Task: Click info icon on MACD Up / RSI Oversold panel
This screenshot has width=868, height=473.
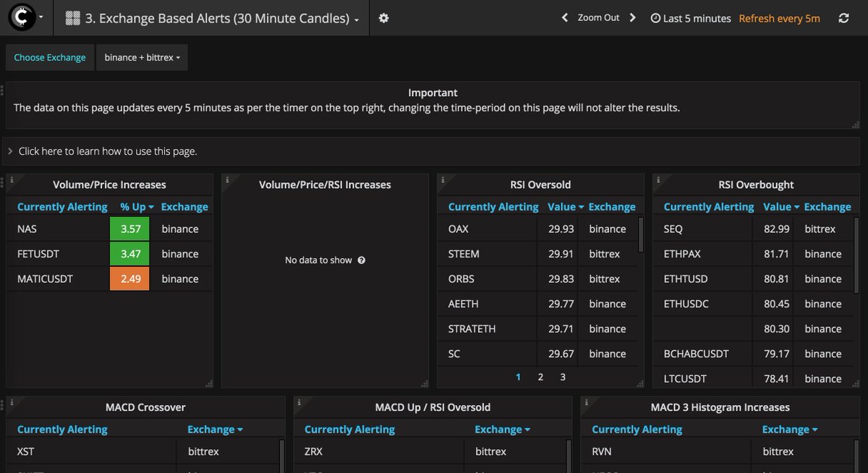Action: coord(299,402)
